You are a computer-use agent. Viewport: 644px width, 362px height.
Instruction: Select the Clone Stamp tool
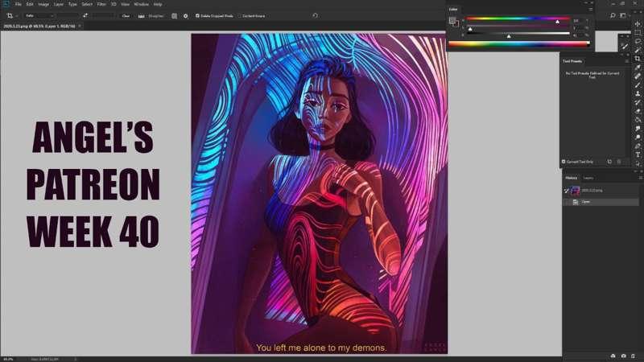tap(638, 93)
